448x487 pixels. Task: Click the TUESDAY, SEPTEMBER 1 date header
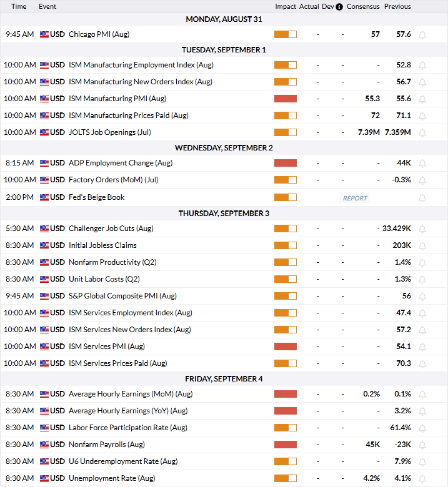click(x=224, y=50)
